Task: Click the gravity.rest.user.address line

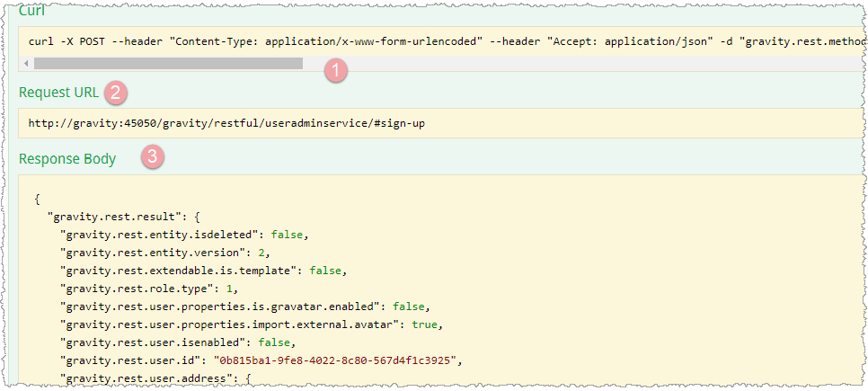Action: pos(156,377)
